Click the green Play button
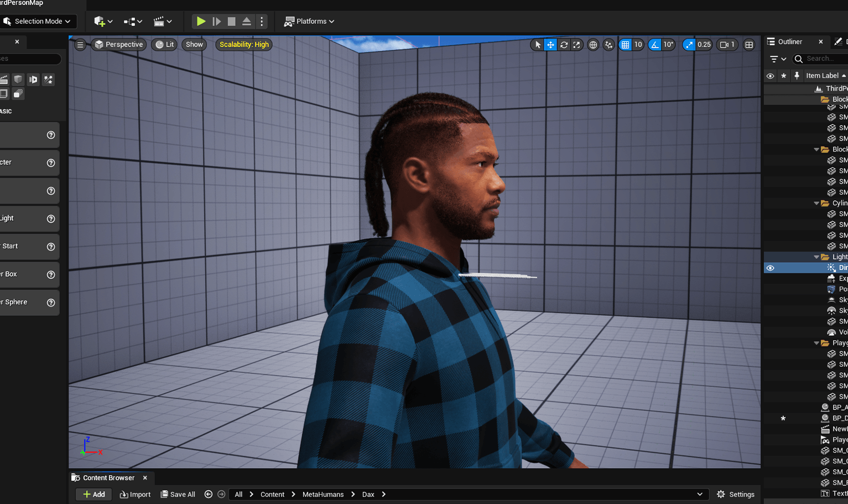The height and width of the screenshot is (504, 848). point(201,21)
